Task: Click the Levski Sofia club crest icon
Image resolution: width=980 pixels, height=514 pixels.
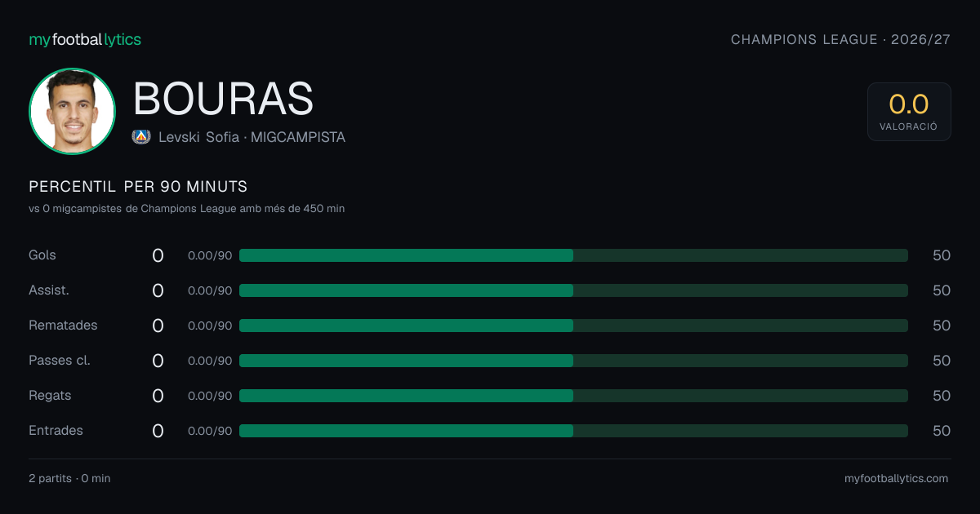Action: (x=141, y=137)
